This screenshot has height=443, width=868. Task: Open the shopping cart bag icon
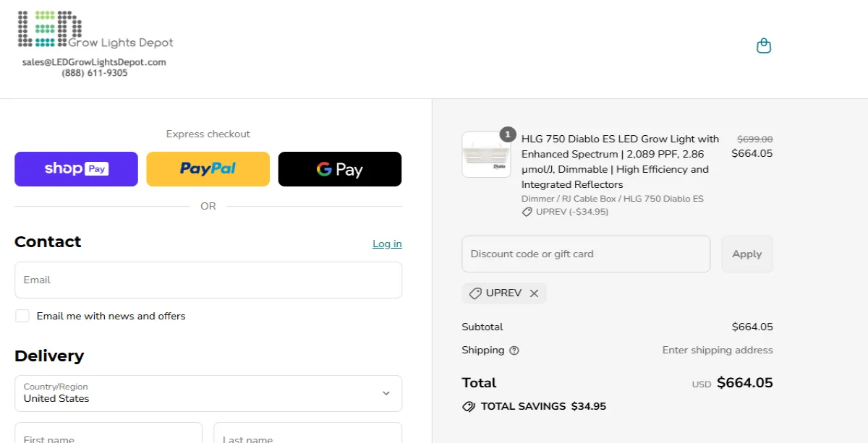tap(764, 45)
